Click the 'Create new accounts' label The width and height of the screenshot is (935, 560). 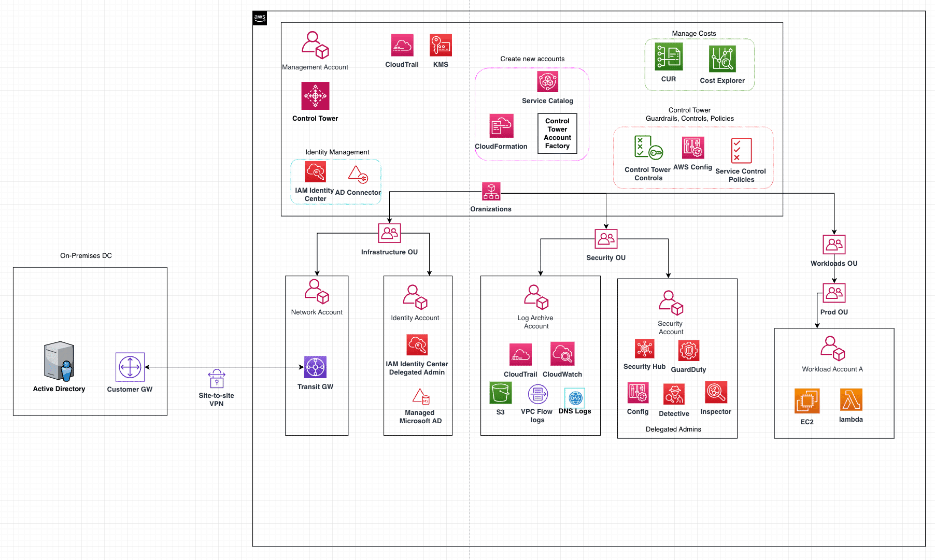(x=532, y=59)
